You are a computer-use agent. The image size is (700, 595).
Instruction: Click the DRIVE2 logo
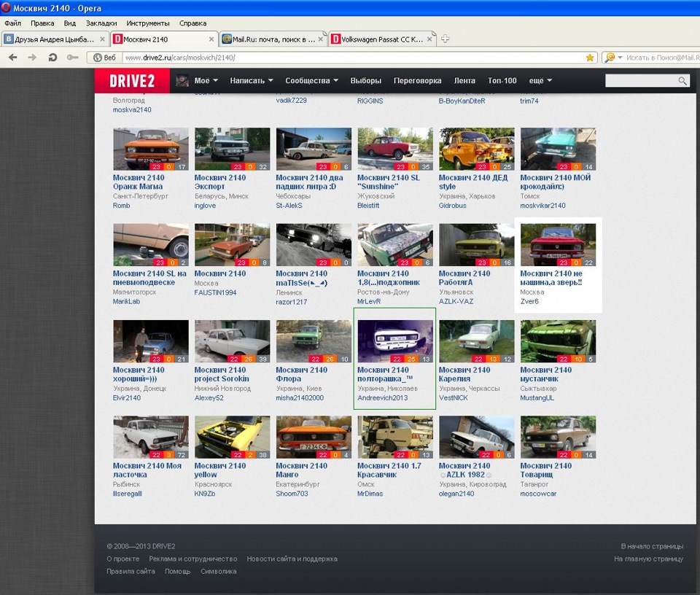tap(132, 81)
